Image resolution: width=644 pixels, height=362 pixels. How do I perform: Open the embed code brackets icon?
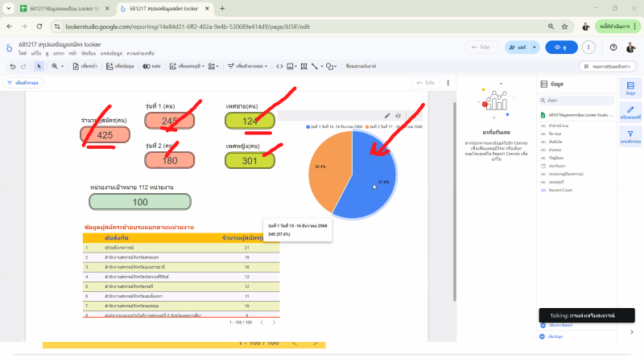tap(279, 66)
